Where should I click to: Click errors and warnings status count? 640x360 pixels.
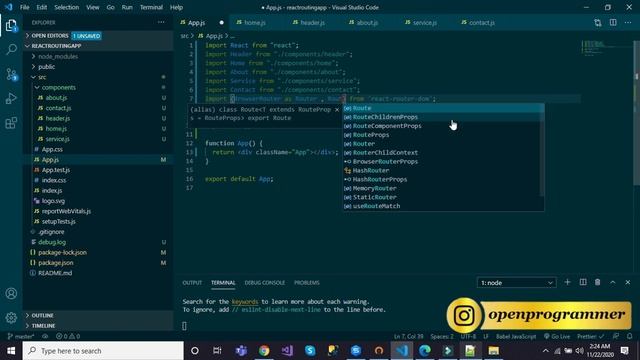coord(68,336)
